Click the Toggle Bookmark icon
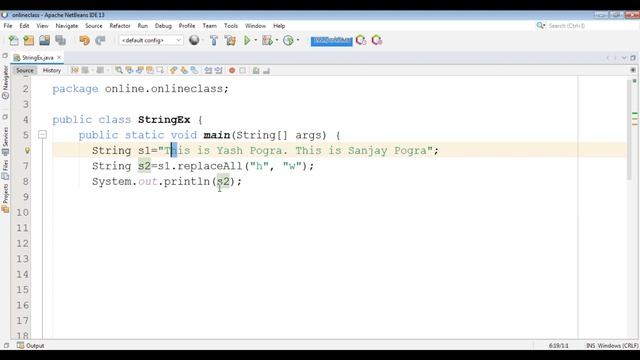 [195, 70]
